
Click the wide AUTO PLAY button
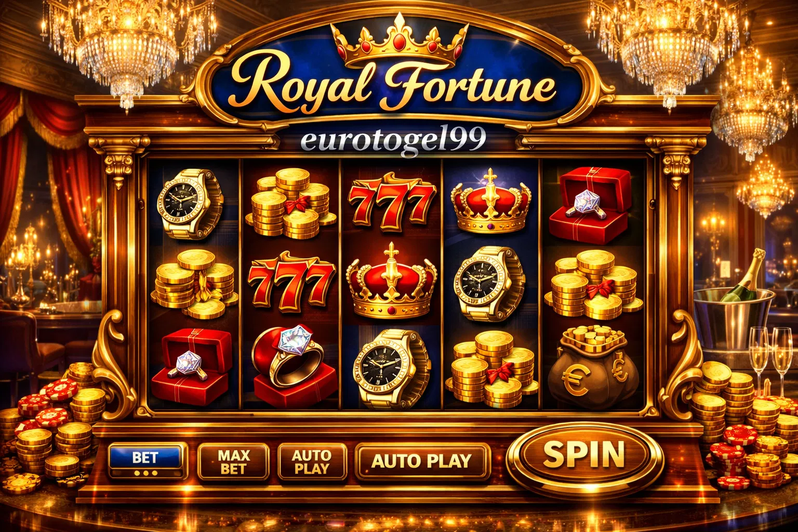pos(422,461)
